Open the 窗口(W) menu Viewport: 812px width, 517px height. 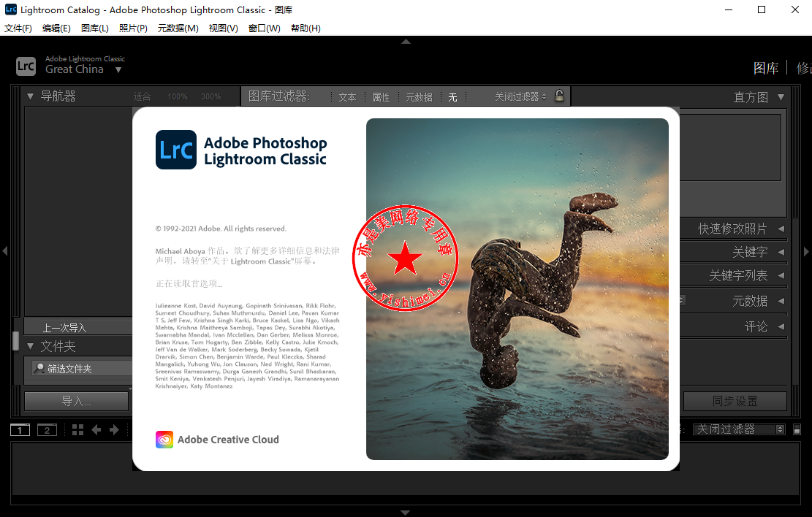pyautogui.click(x=264, y=28)
